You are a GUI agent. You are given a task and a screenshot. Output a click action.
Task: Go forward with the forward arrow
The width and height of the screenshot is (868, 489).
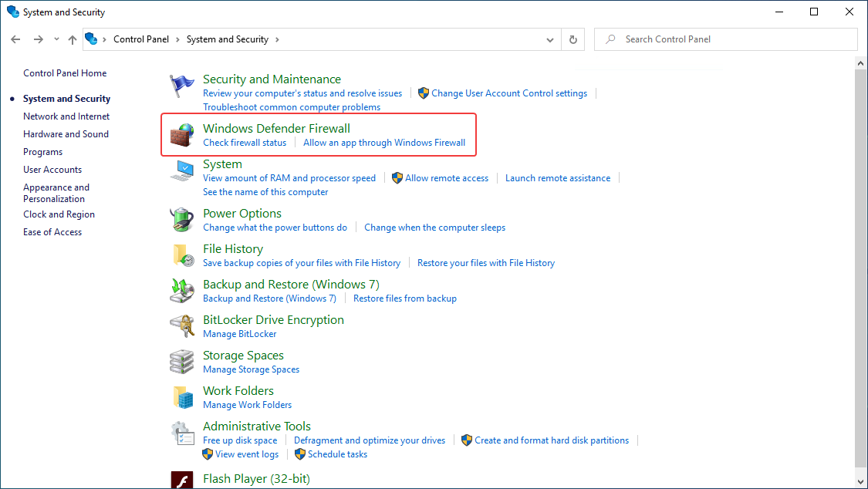pyautogui.click(x=38, y=39)
